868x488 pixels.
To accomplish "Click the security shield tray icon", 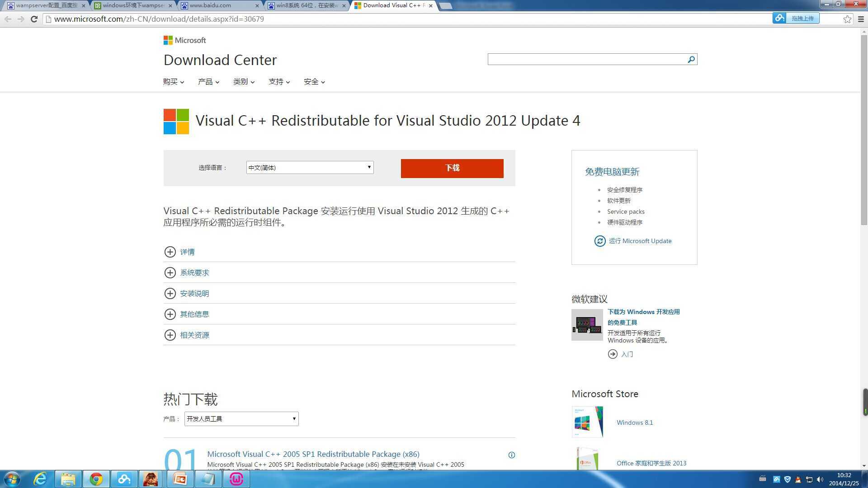I will click(788, 479).
